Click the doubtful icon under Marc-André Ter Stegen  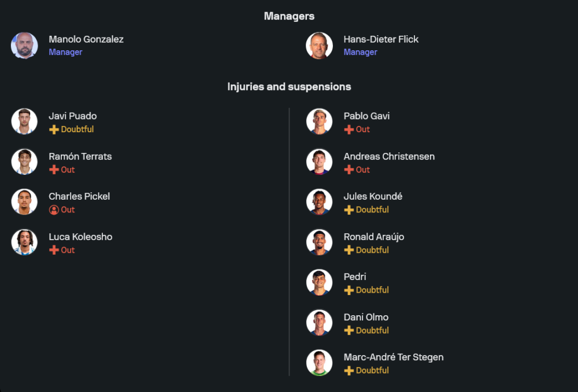349,370
